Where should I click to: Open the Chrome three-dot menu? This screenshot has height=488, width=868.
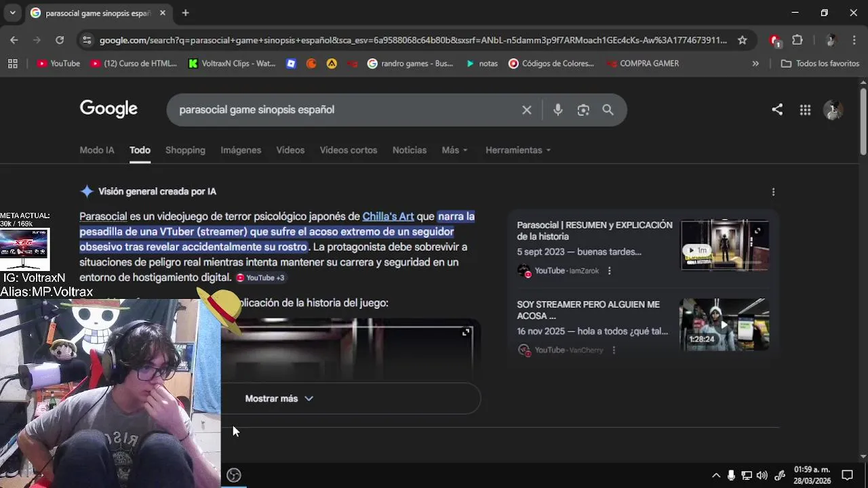coord(854,40)
